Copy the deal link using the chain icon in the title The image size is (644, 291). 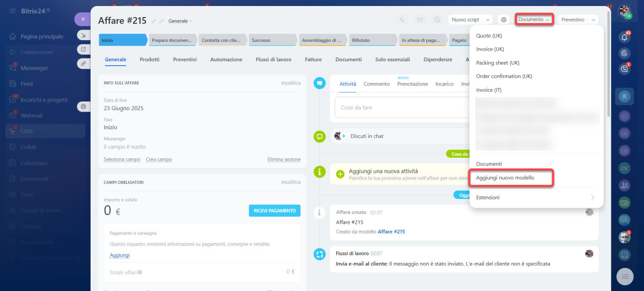click(162, 21)
